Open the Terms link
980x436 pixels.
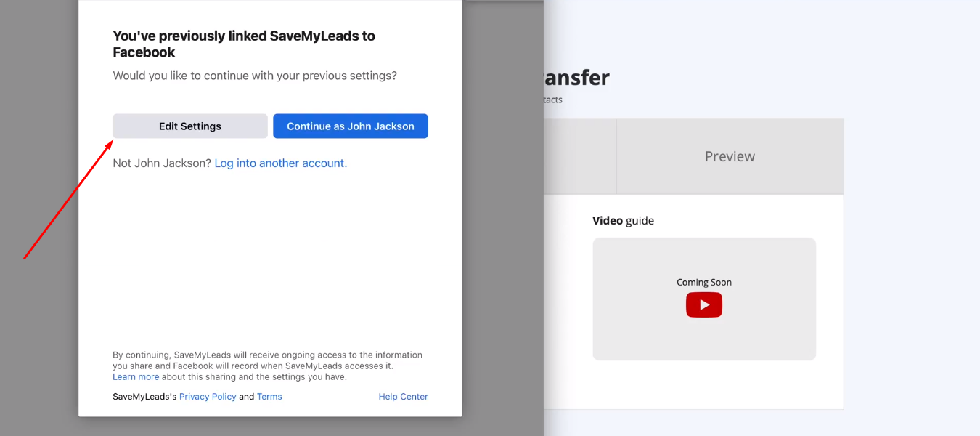(269, 397)
